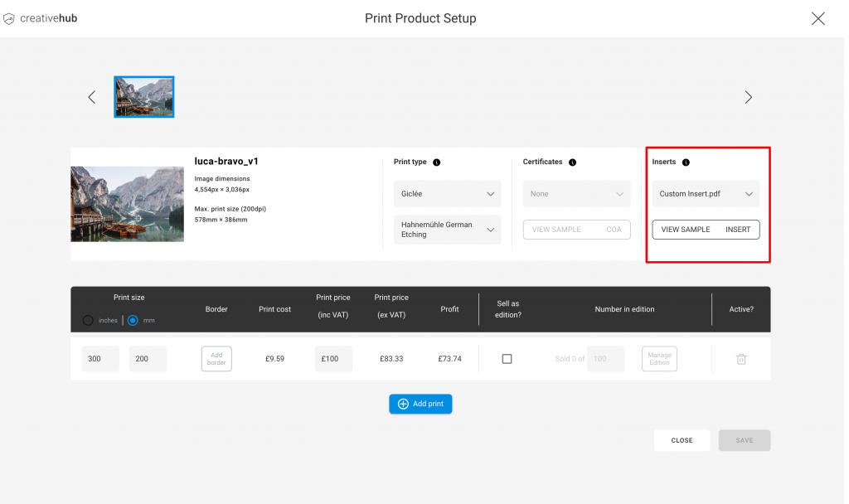Screen dimensions: 849x504
Task: Click the INSERT button
Action: pos(738,230)
